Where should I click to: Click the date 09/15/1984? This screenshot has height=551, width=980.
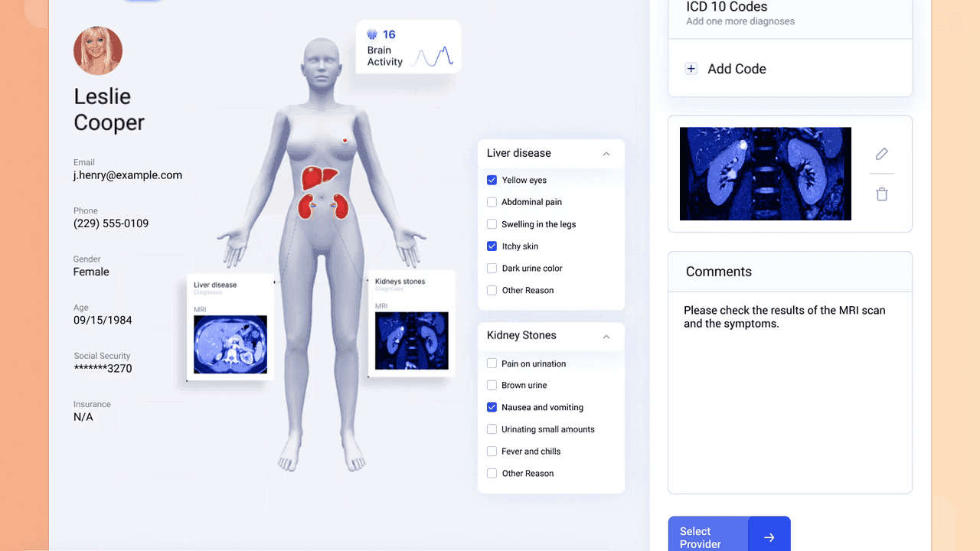pyautogui.click(x=103, y=320)
